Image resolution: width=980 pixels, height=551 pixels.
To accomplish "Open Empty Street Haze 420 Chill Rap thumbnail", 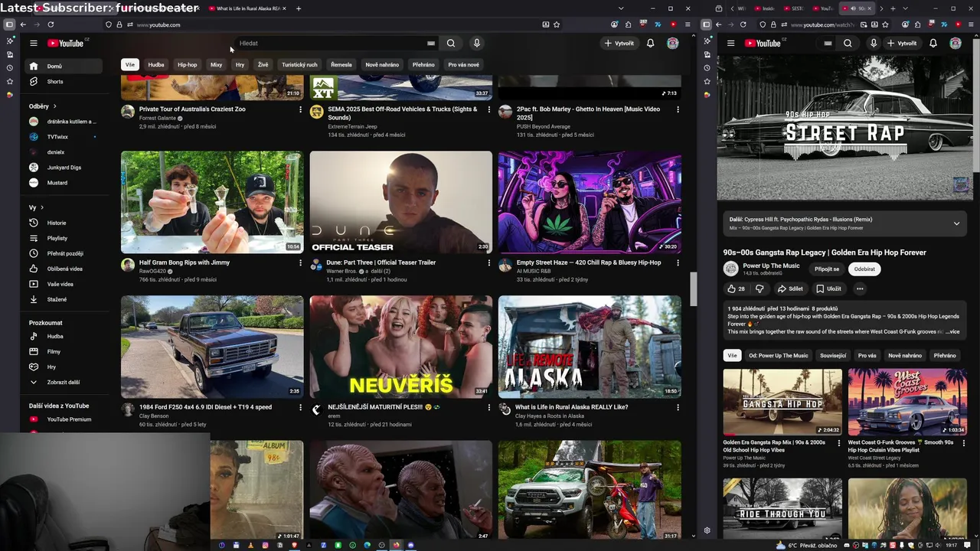I will pos(590,202).
